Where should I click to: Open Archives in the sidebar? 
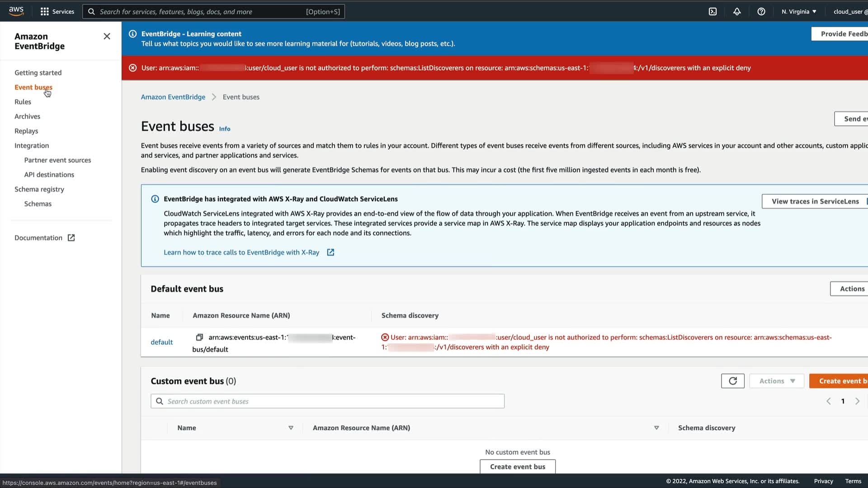27,116
